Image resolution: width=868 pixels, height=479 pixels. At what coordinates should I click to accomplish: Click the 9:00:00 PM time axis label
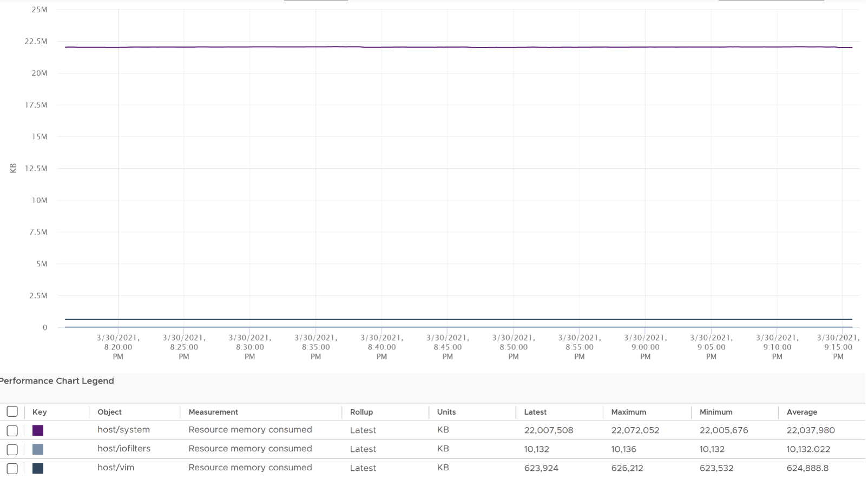(645, 347)
